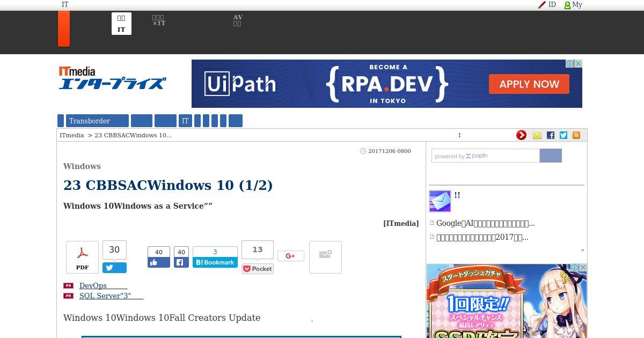The width and height of the screenshot is (644, 338).
Task: Share on Google+ button
Action: [291, 256]
